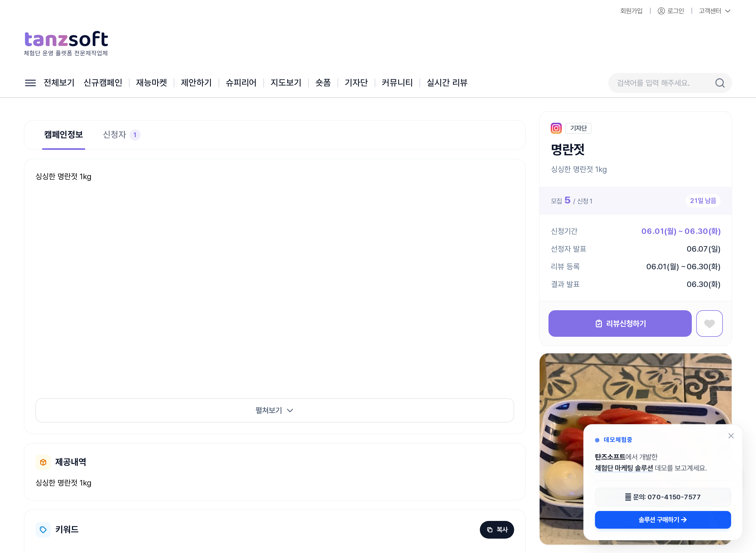
Task: Open 실시간 리뷰 menu item
Action: click(x=447, y=83)
